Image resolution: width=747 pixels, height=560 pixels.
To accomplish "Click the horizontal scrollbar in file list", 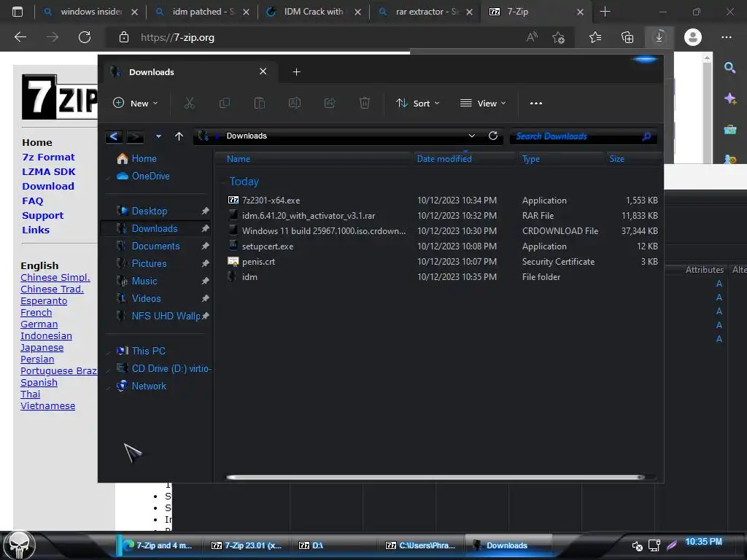I will click(436, 477).
